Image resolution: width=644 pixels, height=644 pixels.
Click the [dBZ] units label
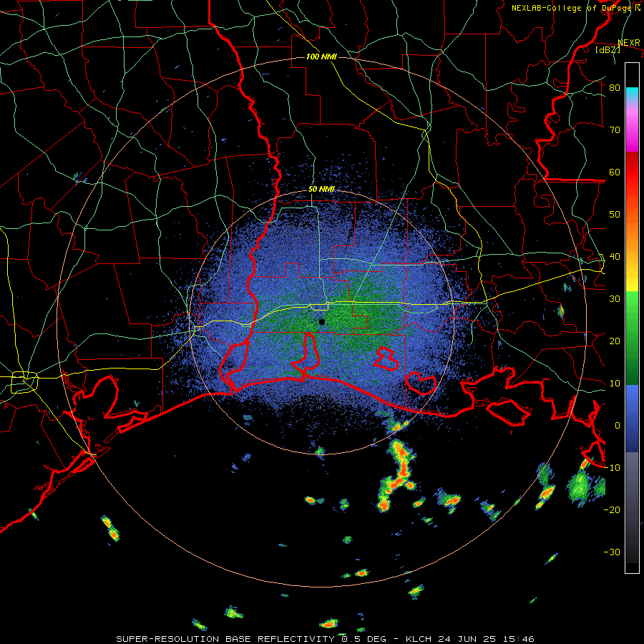[x=608, y=49]
